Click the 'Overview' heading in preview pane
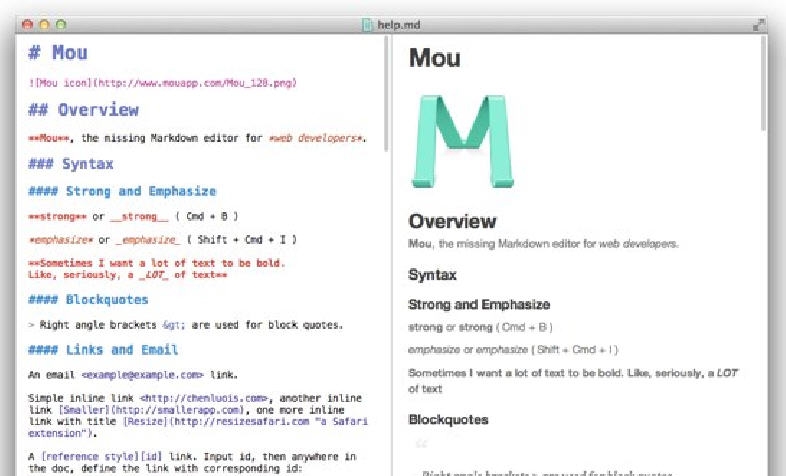786x476 pixels. coord(452,221)
